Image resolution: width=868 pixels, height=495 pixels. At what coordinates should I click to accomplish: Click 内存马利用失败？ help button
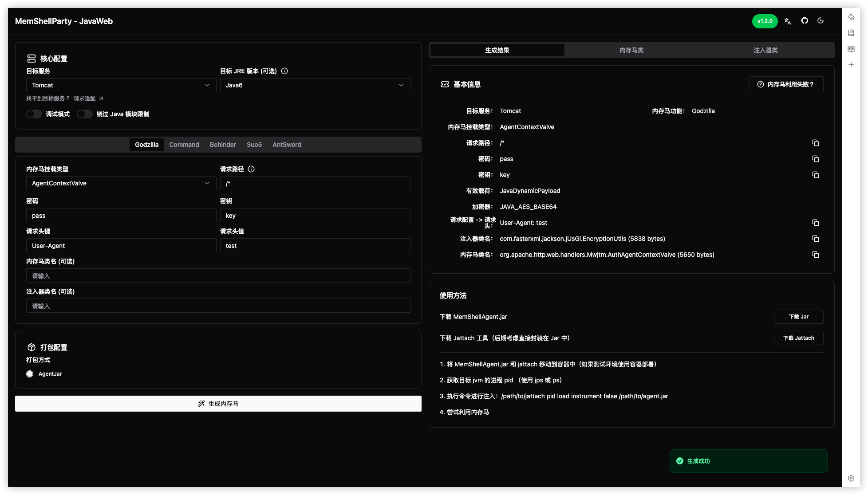pos(786,84)
